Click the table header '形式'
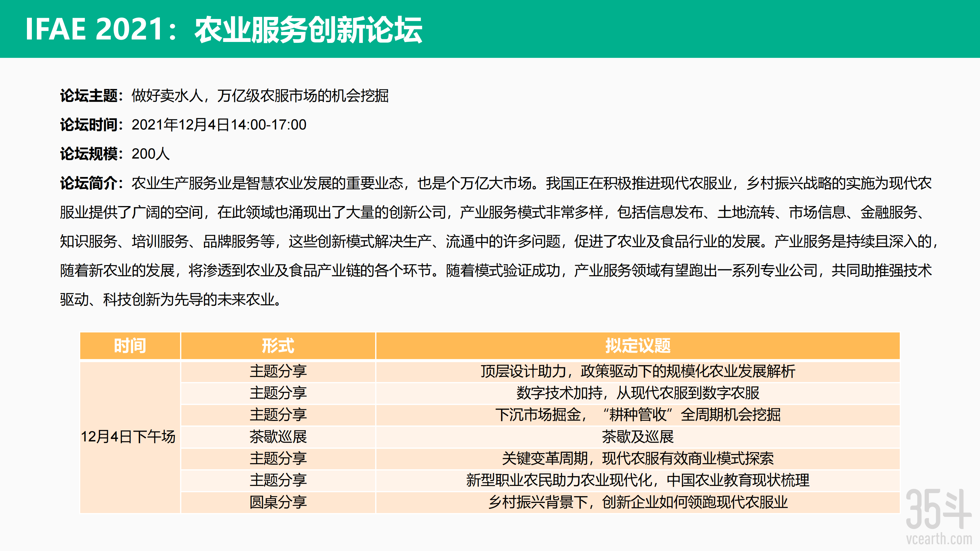This screenshot has width=980, height=551. click(x=278, y=346)
